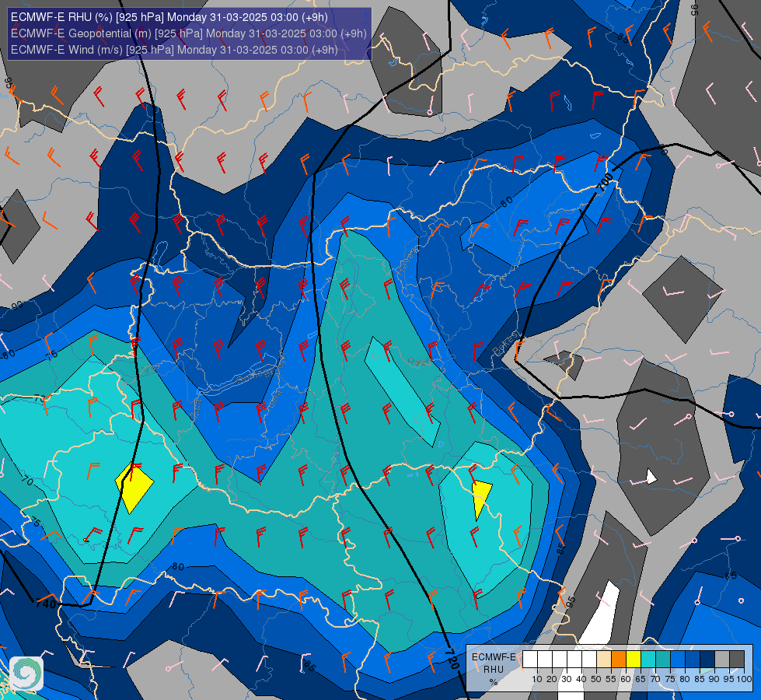Click the orange 55–60 legend swatch
The width and height of the screenshot is (761, 700).
coord(619,660)
